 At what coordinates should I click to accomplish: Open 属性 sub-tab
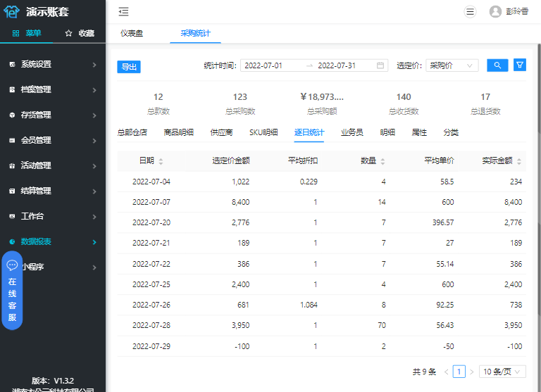coord(419,132)
